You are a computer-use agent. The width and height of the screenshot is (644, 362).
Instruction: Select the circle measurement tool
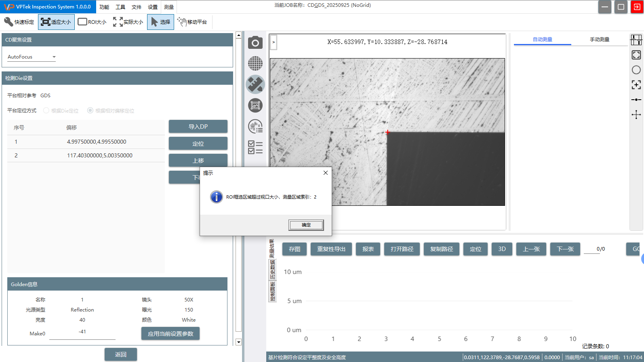tap(636, 70)
